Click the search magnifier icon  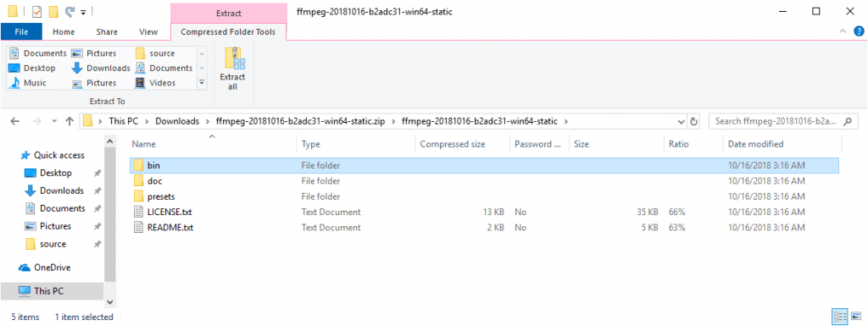[x=848, y=122]
